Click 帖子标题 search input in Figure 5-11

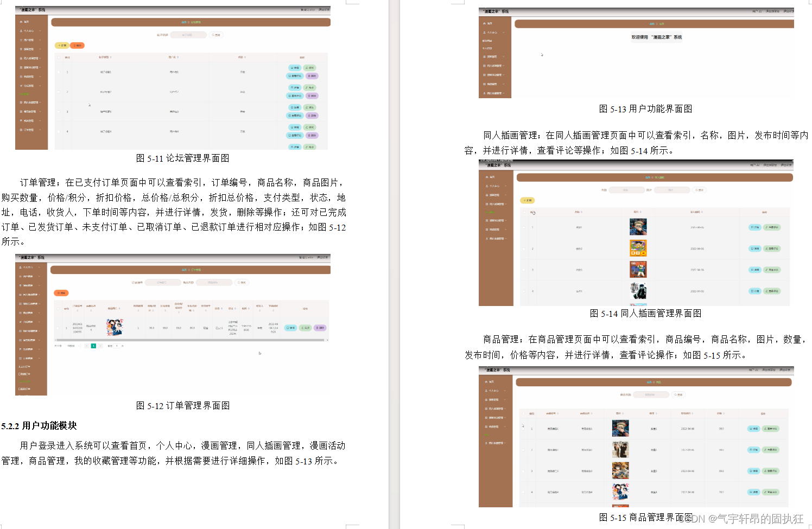point(188,35)
